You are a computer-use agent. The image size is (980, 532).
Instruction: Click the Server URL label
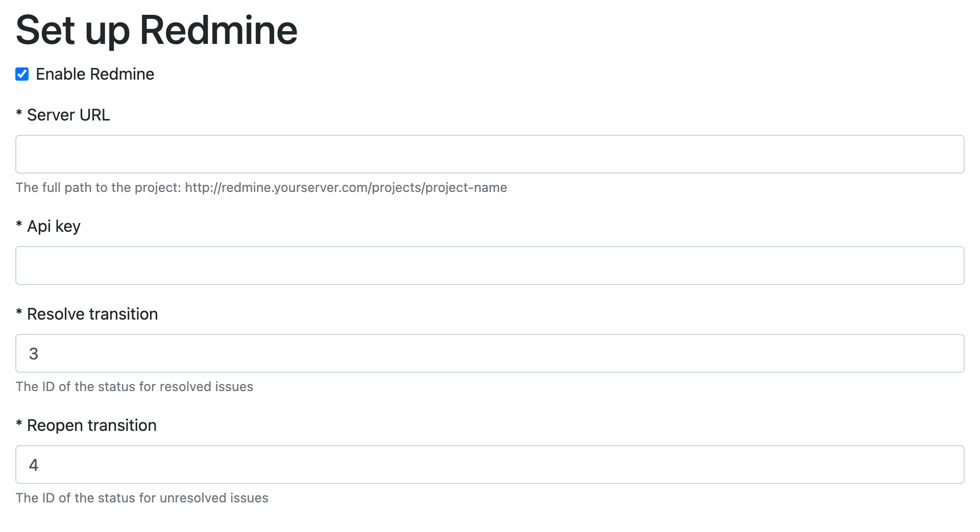click(63, 114)
